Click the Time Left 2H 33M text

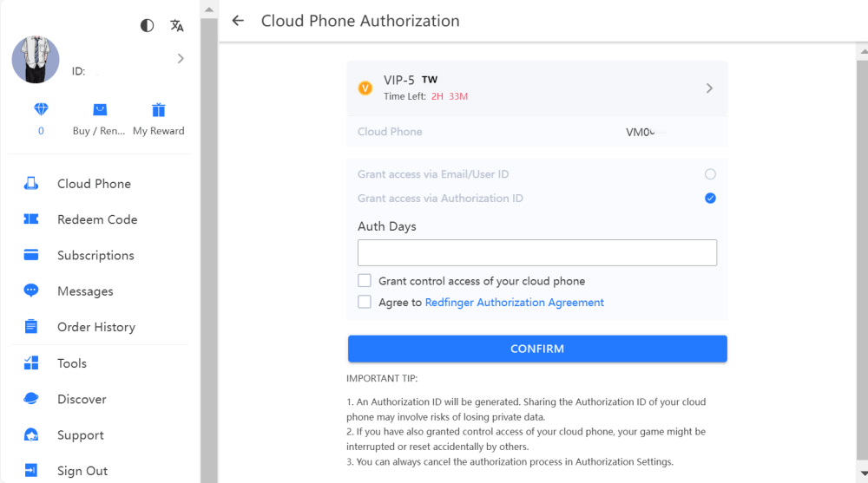(425, 96)
